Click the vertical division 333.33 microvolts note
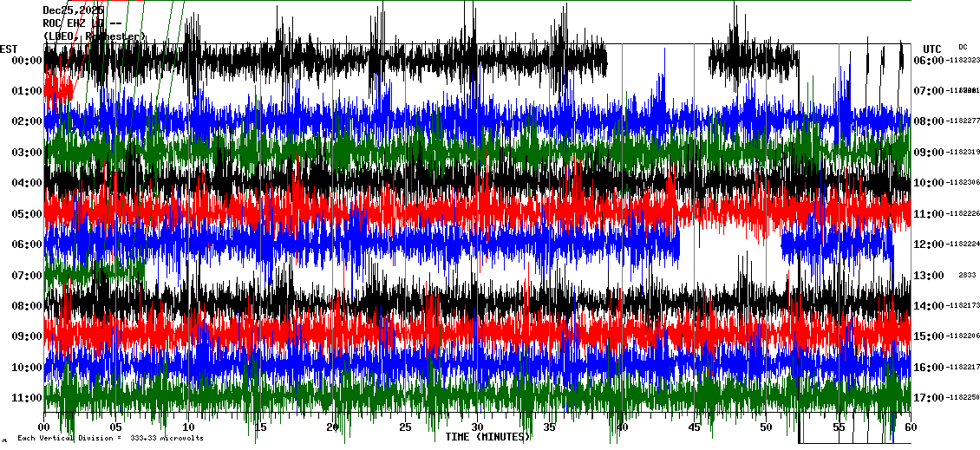Screen dimensions: 980x450 point(110,438)
